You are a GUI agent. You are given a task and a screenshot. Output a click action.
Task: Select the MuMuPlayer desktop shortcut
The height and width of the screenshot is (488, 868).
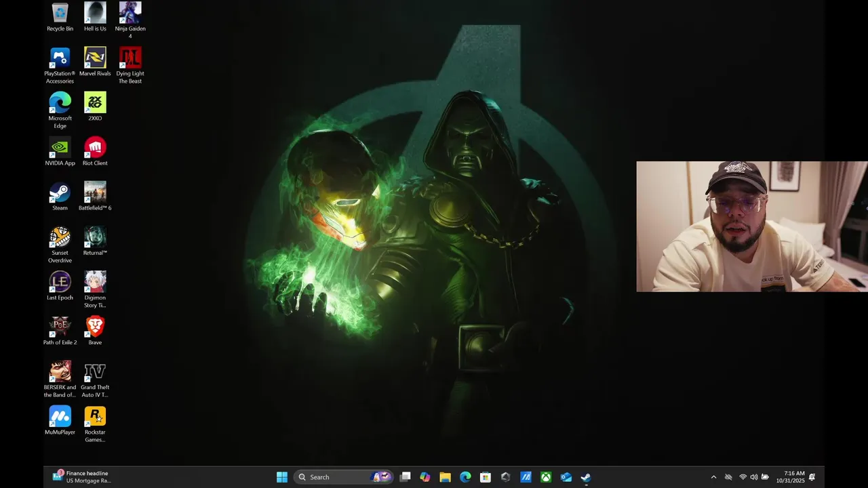[x=60, y=420]
